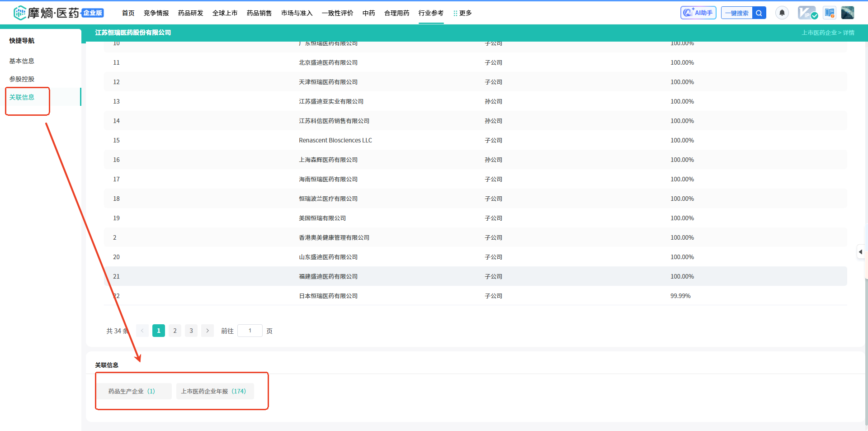Open the notification bell

[782, 13]
